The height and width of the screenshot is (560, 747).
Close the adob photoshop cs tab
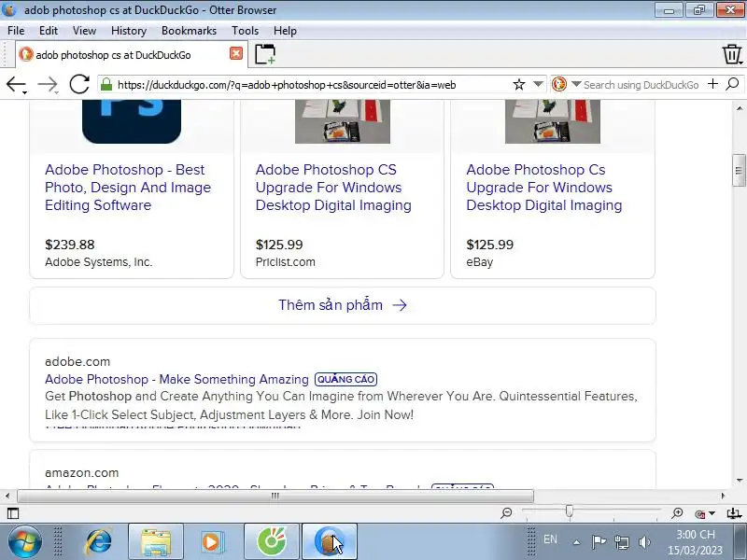pyautogui.click(x=236, y=53)
